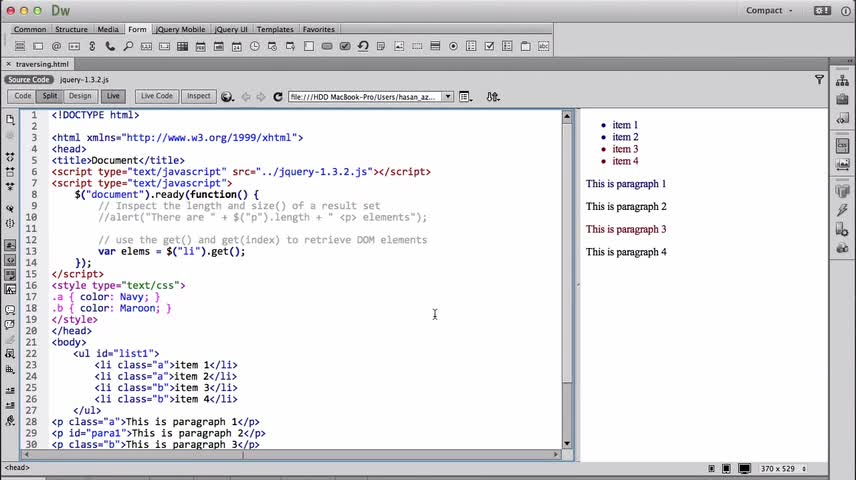Open the Assets panel briefcase icon

point(842,99)
